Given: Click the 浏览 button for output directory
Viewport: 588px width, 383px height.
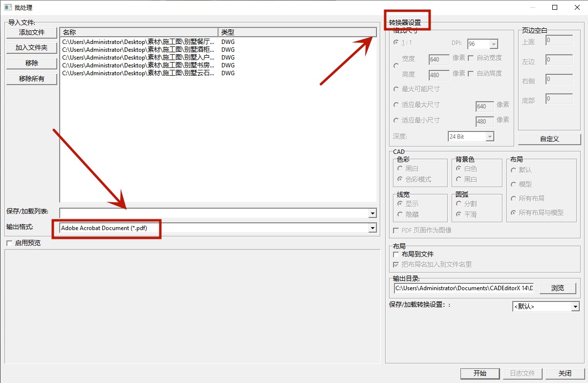Looking at the screenshot, I should [x=557, y=288].
